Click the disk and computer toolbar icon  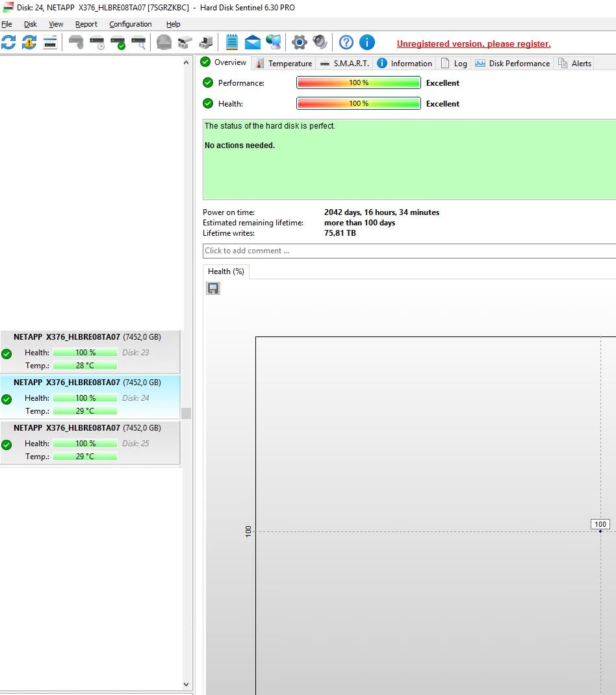[x=206, y=43]
